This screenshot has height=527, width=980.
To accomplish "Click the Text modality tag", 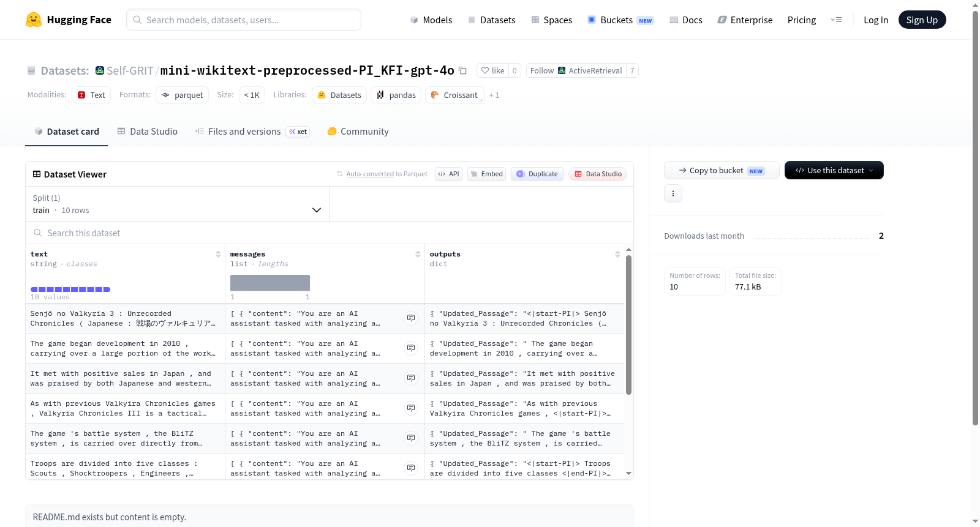I will click(91, 95).
